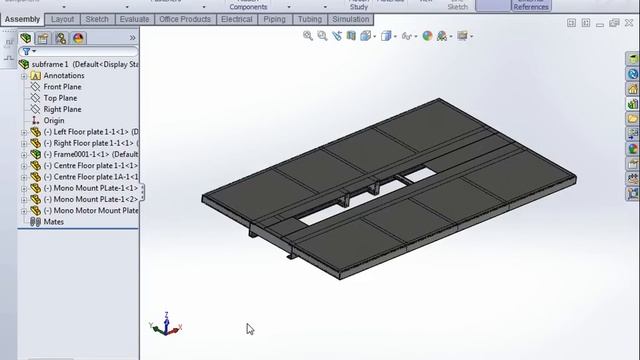Select the Assembly tab
640x360 pixels.
(22, 19)
